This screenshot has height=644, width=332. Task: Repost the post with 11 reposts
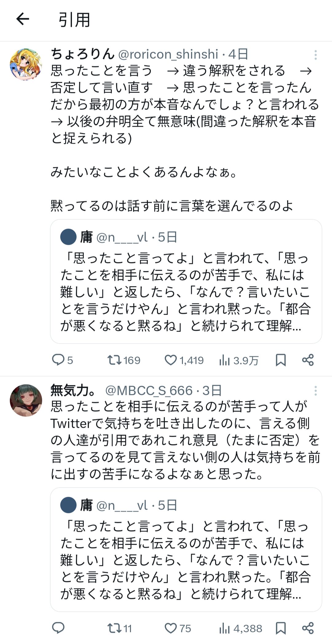(114, 628)
